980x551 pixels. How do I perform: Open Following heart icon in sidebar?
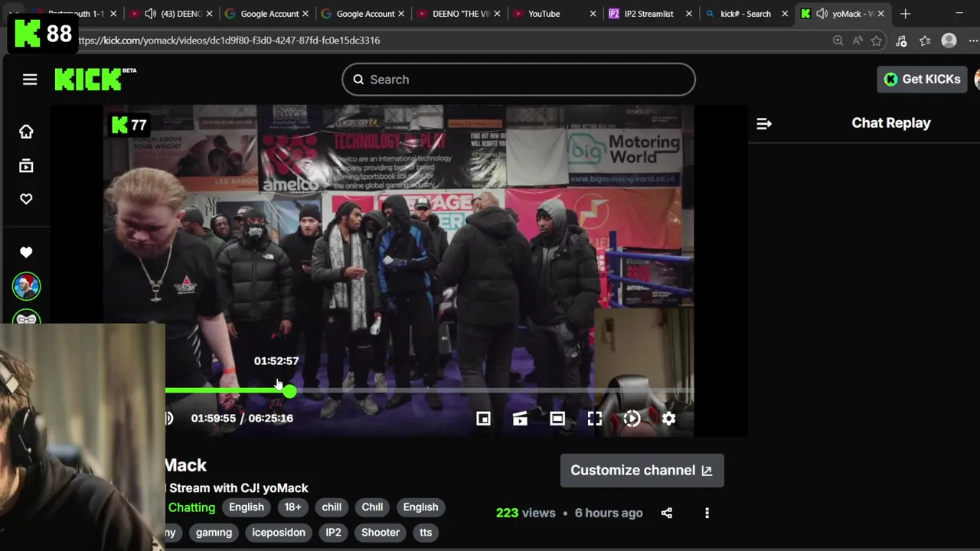coord(26,199)
